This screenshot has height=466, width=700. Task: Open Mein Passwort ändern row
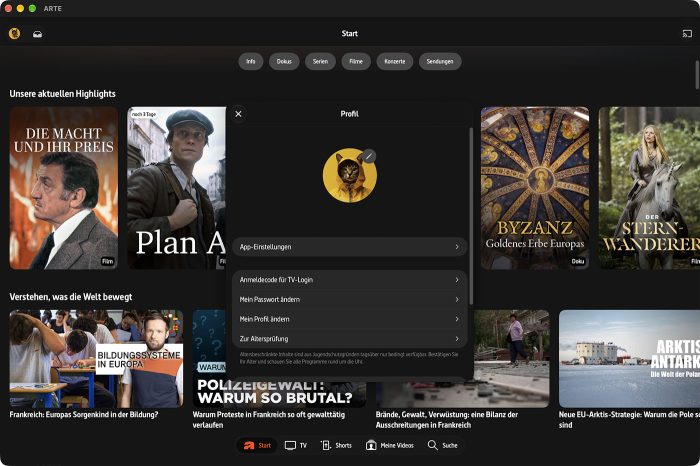350,300
